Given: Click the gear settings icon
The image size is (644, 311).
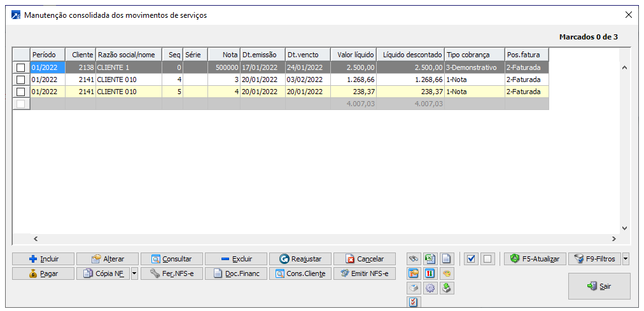Looking at the screenshot, I should coord(430,288).
